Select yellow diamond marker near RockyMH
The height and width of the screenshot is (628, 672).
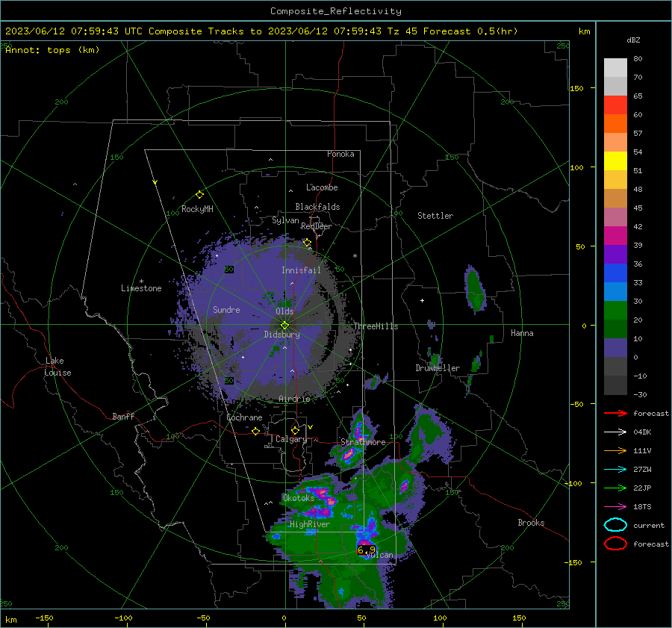pos(199,195)
